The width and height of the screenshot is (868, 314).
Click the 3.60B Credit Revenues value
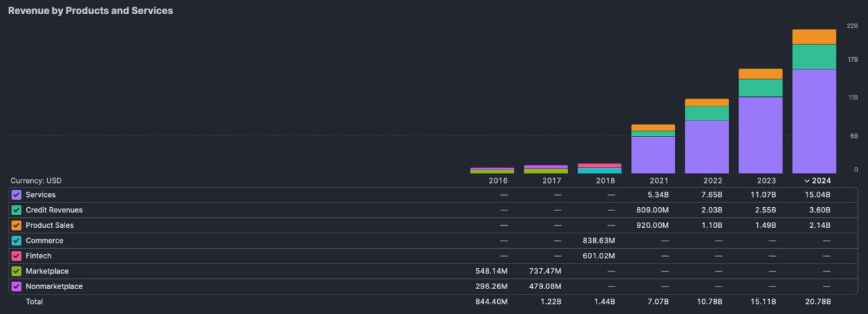820,210
